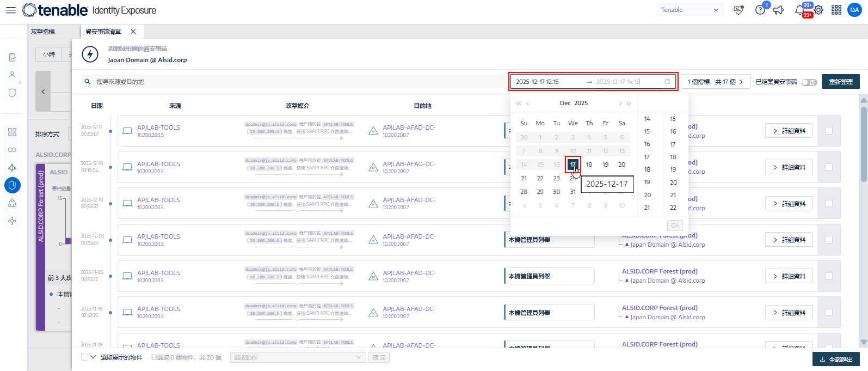Click the 重新整理 refresh button
This screenshot has width=868, height=371.
pos(840,82)
